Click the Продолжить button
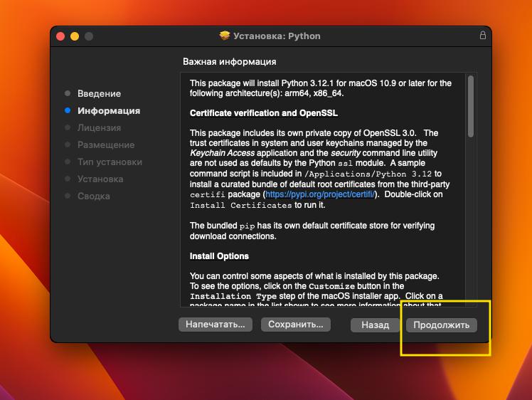The width and height of the screenshot is (532, 400). 442,325
